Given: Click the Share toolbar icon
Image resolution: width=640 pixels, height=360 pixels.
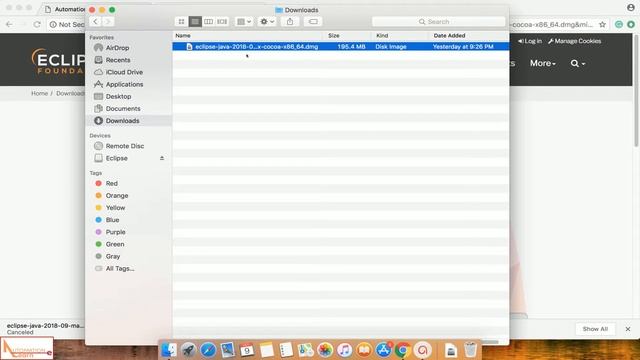Looking at the screenshot, I should coord(290,22).
